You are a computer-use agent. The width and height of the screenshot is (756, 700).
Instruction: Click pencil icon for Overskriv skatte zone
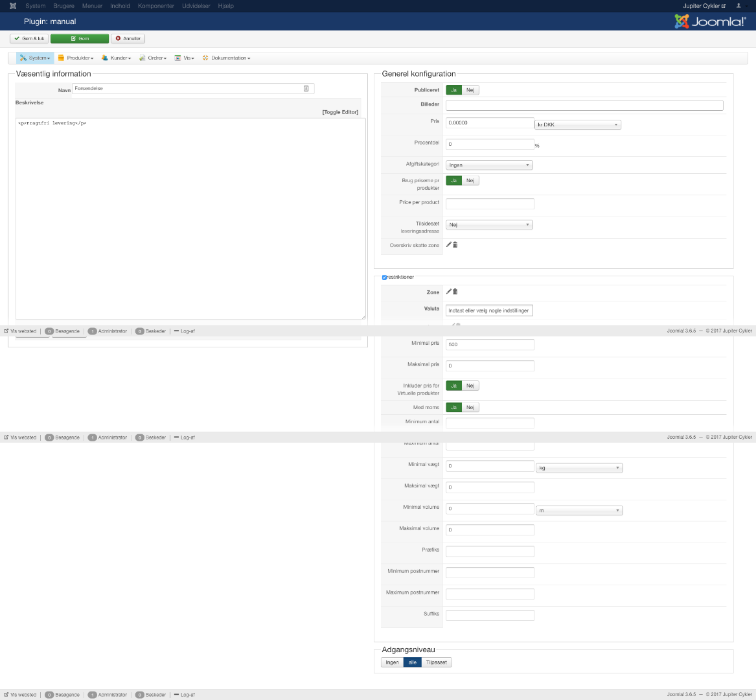coord(449,244)
